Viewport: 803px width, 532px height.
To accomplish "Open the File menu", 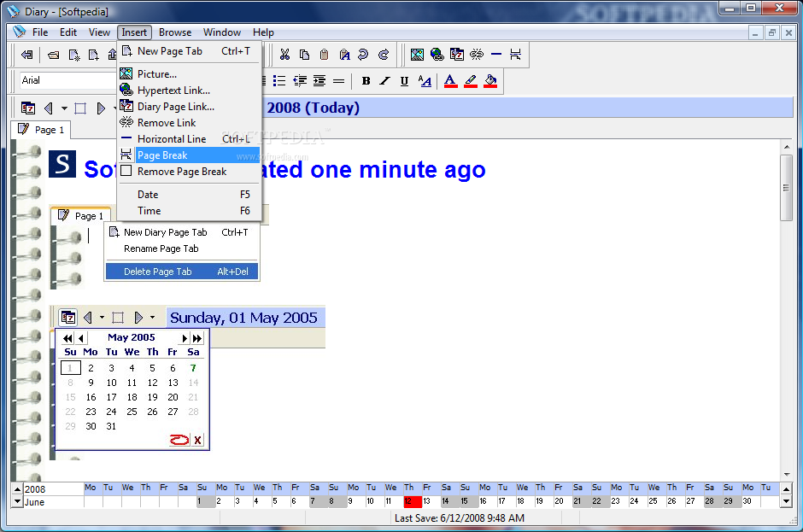I will pos(40,32).
